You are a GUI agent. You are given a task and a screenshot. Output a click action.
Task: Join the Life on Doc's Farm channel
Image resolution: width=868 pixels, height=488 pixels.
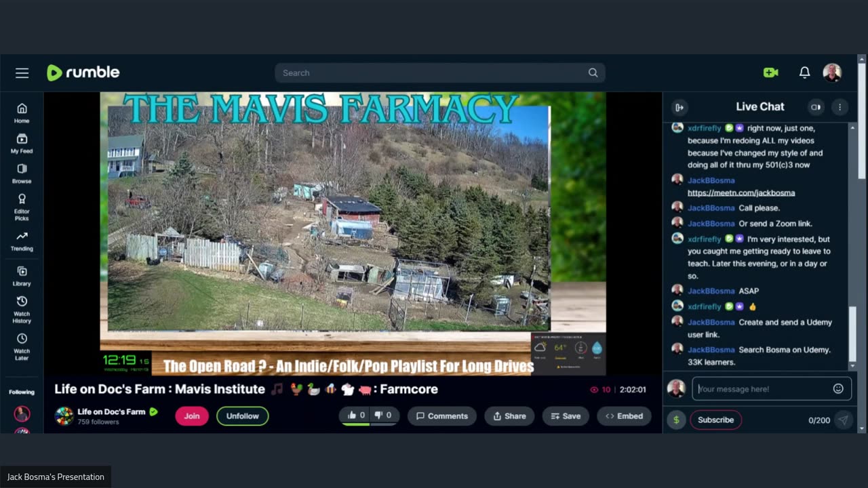pyautogui.click(x=192, y=416)
